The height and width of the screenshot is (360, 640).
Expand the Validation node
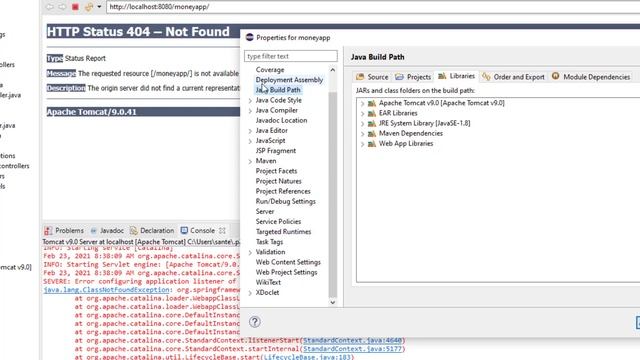[250, 253]
